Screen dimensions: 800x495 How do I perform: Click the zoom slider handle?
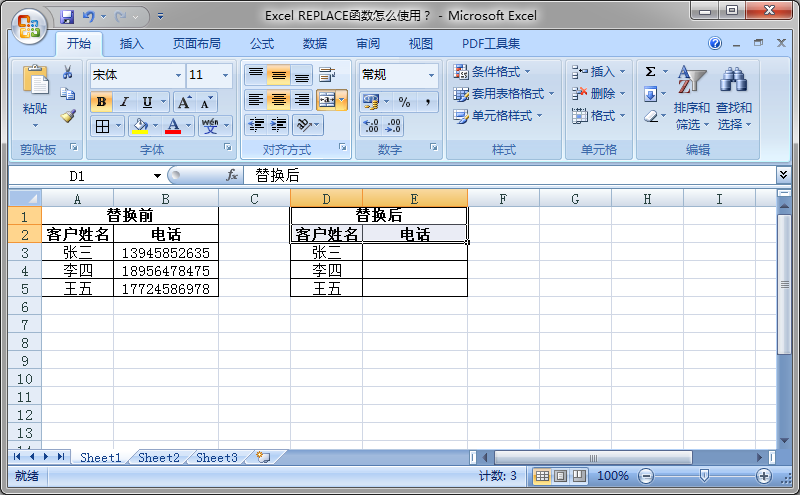(x=705, y=476)
